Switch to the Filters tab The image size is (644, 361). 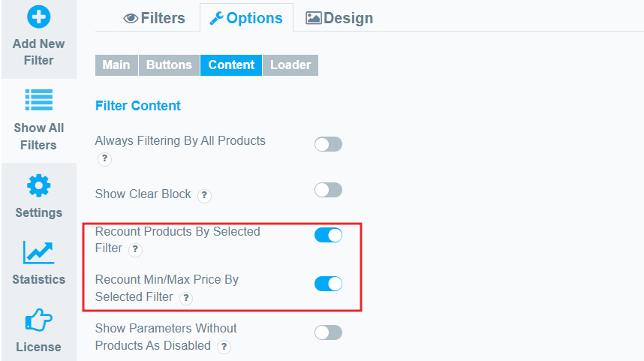[x=155, y=18]
